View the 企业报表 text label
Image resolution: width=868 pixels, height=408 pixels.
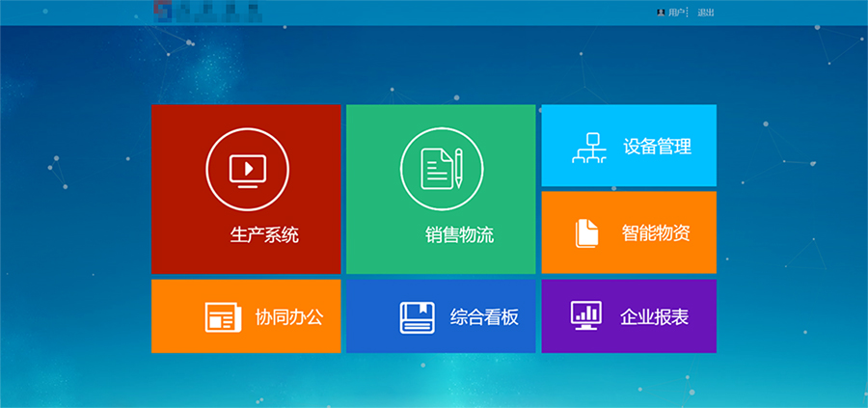click(x=655, y=317)
